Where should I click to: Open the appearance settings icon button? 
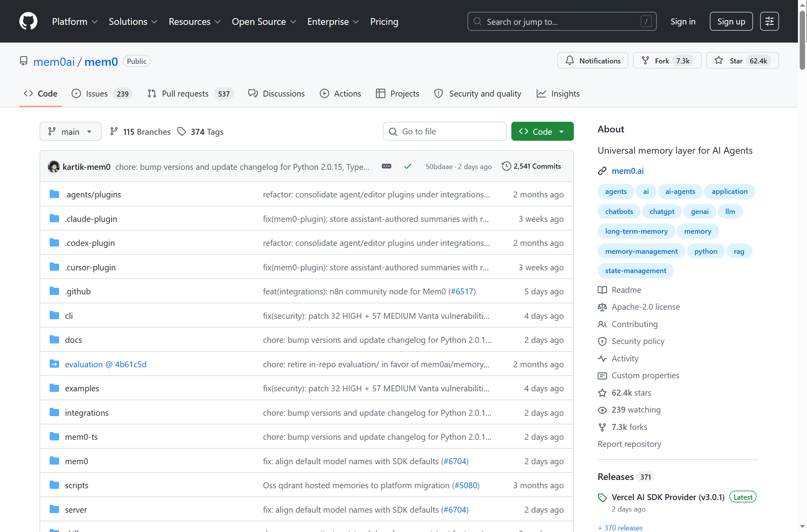[770, 21]
